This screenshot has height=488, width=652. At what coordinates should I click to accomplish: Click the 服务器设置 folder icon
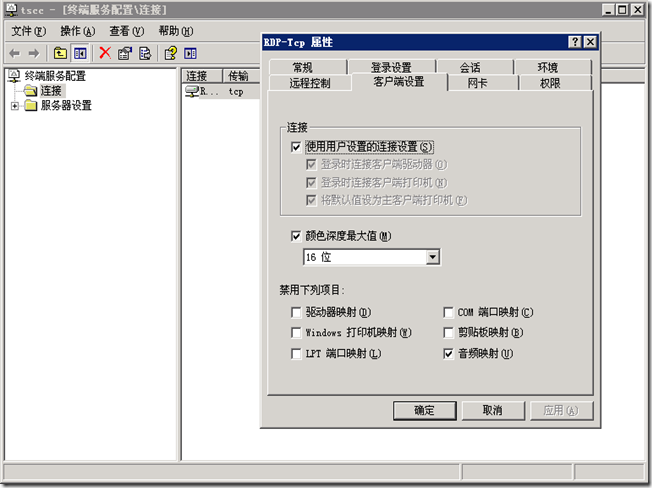pos(30,106)
